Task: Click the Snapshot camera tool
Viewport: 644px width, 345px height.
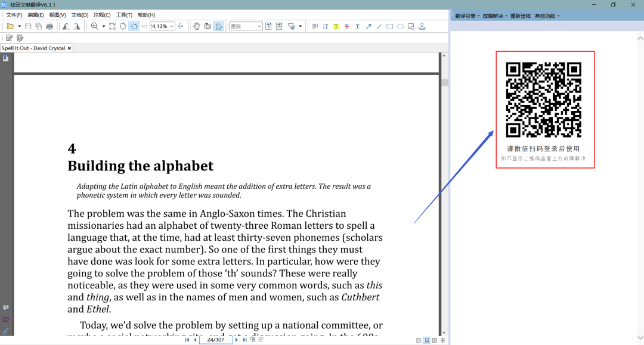Action: (208, 26)
